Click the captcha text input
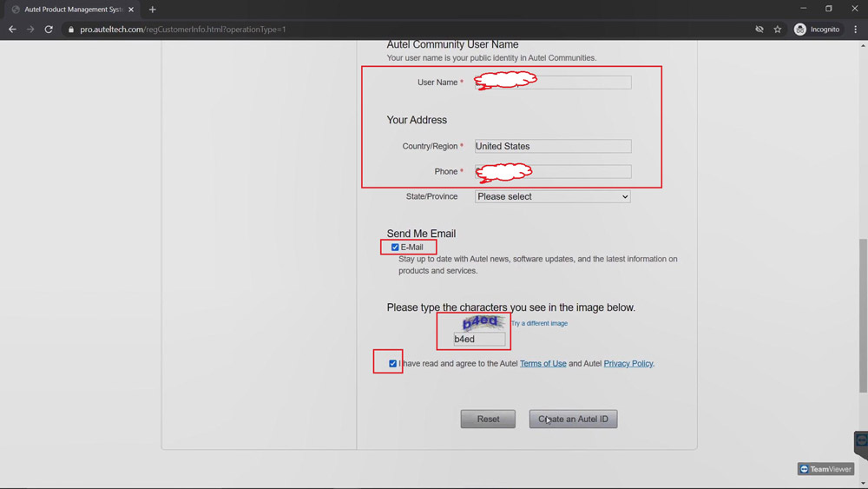 tap(479, 339)
